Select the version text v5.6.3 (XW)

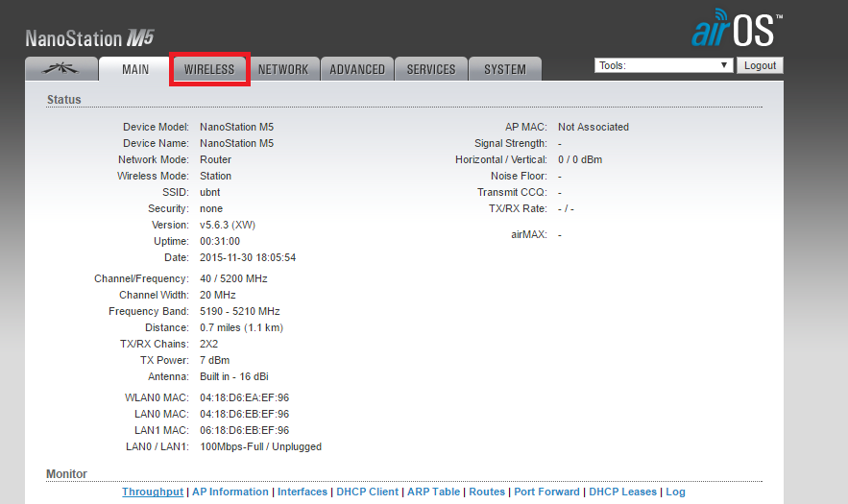pyautogui.click(x=228, y=225)
